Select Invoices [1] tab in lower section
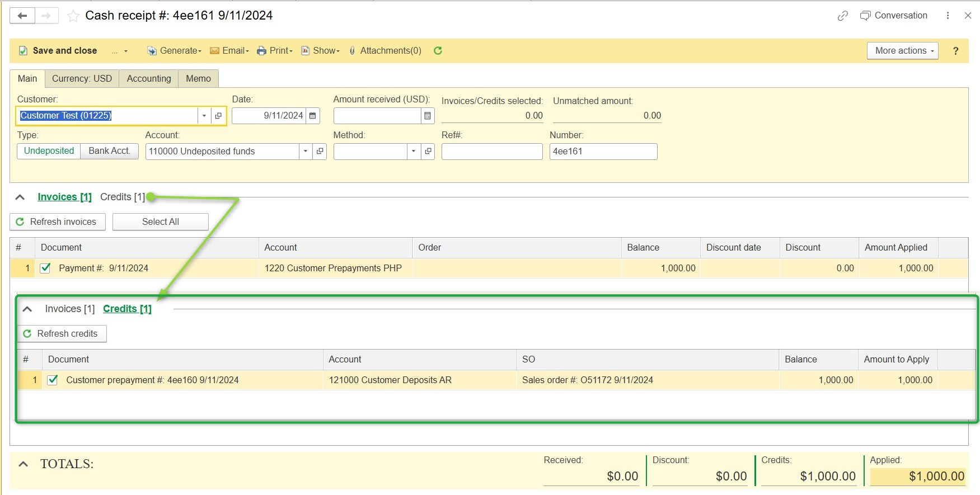 pos(70,309)
